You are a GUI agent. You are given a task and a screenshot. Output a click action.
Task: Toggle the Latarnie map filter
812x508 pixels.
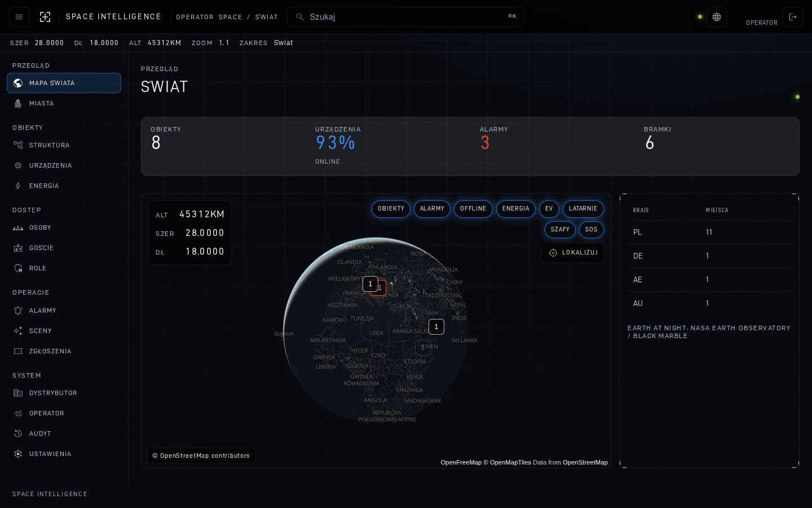point(583,209)
